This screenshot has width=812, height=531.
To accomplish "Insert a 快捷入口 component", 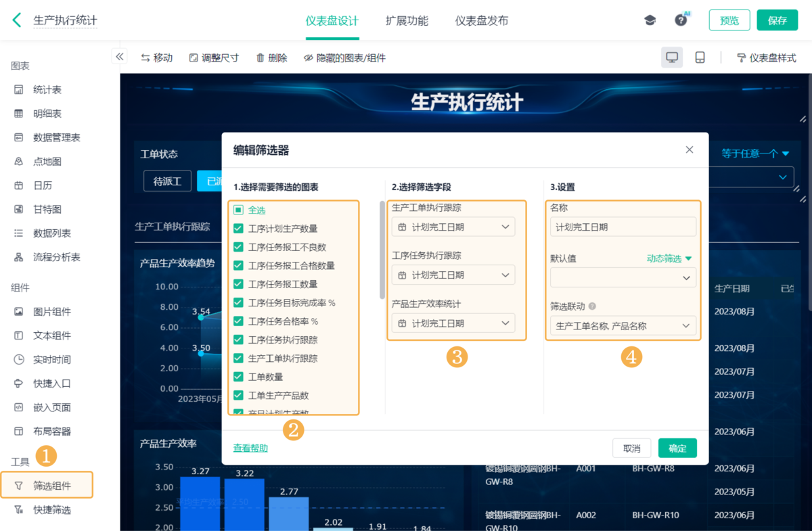I will (52, 384).
